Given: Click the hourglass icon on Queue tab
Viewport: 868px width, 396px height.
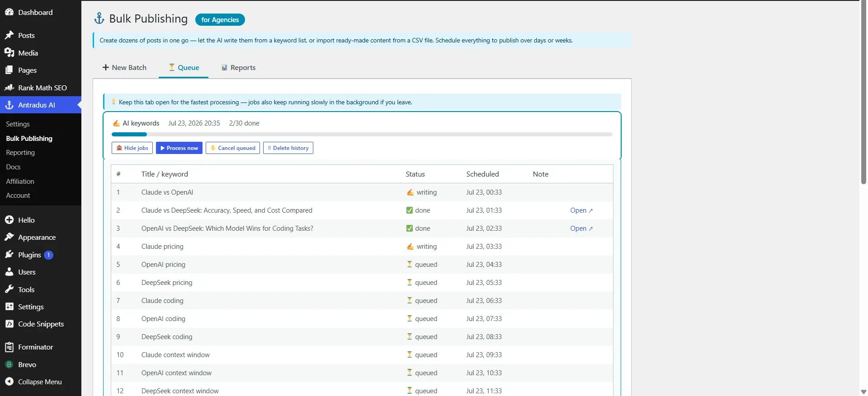Looking at the screenshot, I should click(172, 67).
